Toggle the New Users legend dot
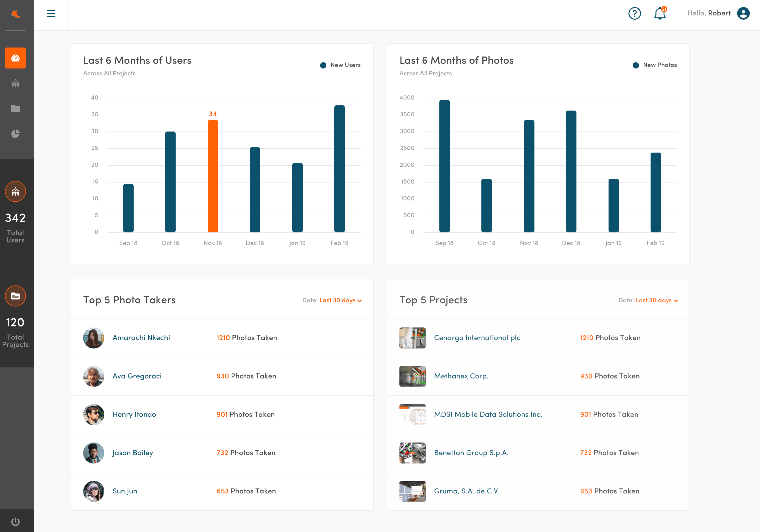 click(323, 65)
